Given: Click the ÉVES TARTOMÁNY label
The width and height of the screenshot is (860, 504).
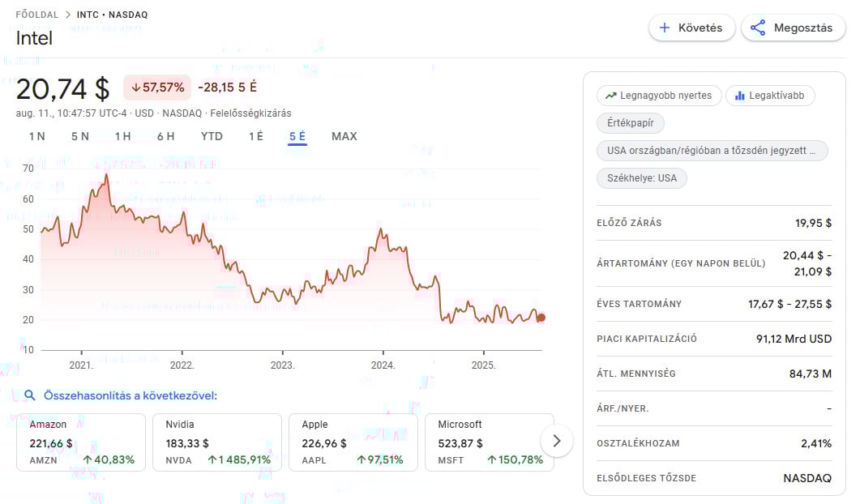Looking at the screenshot, I should tap(639, 304).
